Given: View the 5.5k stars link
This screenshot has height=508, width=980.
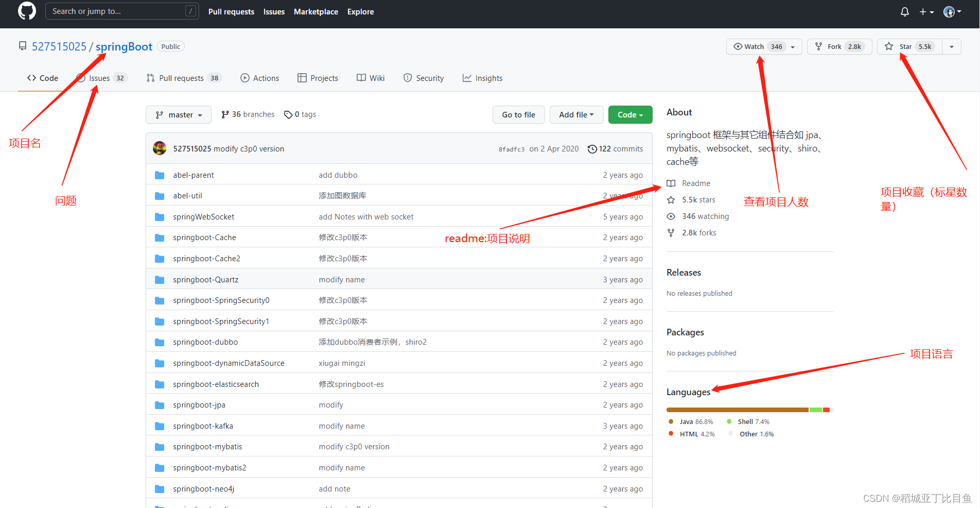Looking at the screenshot, I should pos(691,200).
